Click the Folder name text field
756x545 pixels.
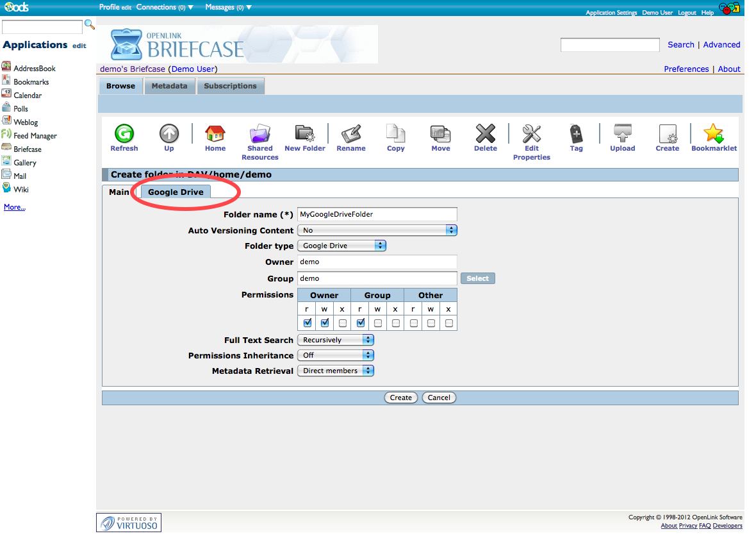click(x=377, y=214)
